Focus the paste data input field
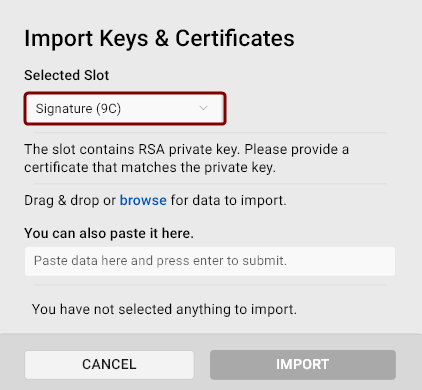The width and height of the screenshot is (422, 390). (x=210, y=261)
